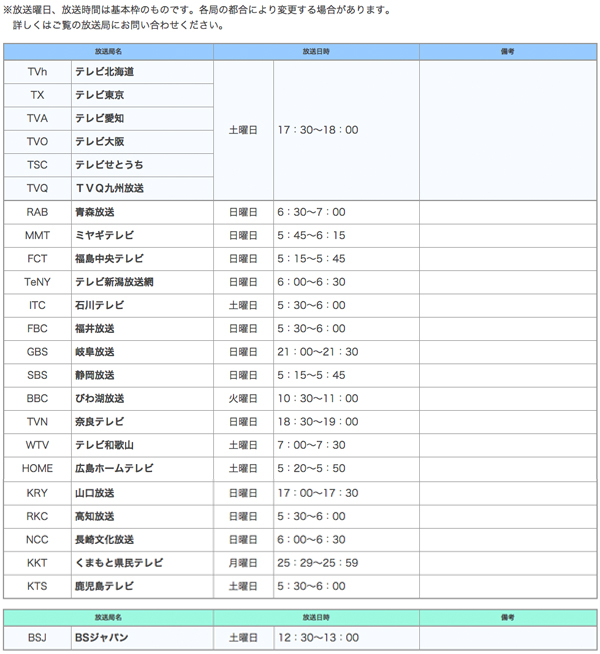
Task: Click the 5:20〜5:50 broadcast time
Action: coord(311,469)
